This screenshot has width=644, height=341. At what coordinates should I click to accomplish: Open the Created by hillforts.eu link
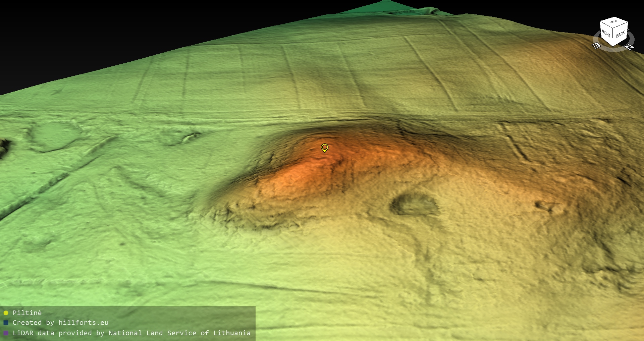(x=60, y=323)
